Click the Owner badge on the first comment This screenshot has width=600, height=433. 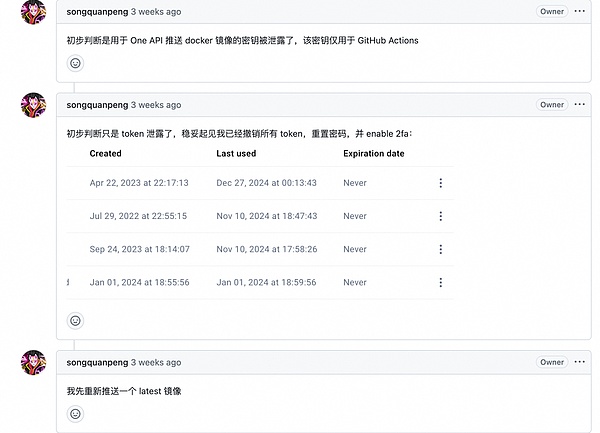pyautogui.click(x=552, y=12)
